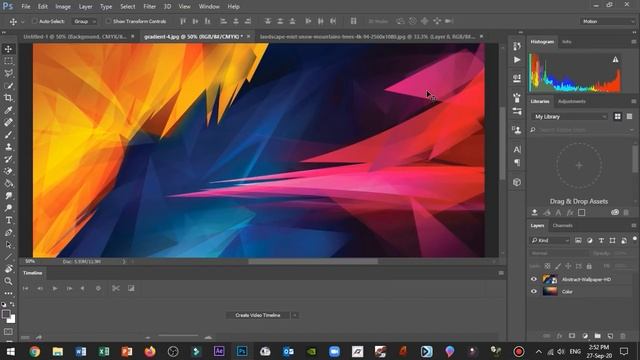Switch Libraries to list view
This screenshot has width=640, height=360.
(629, 117)
